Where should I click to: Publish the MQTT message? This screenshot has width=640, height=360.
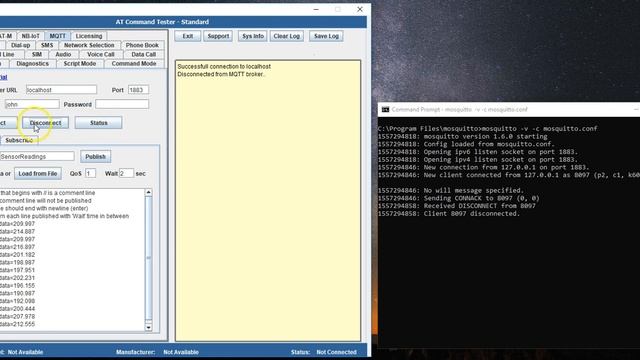click(x=96, y=157)
